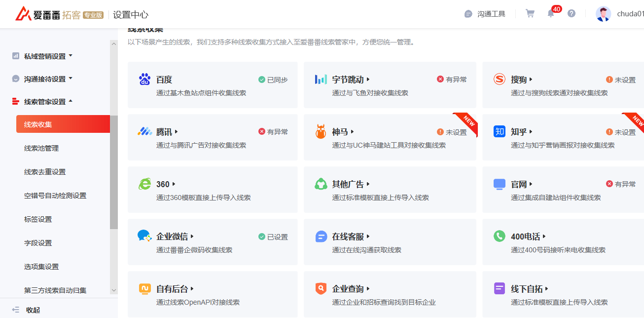This screenshot has width=644, height=318.
Task: Click the 其他广告 green icon
Action: pyautogui.click(x=321, y=184)
